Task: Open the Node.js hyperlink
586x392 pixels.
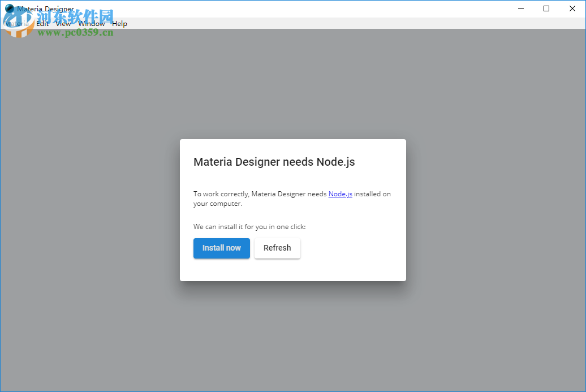Action: pos(339,193)
